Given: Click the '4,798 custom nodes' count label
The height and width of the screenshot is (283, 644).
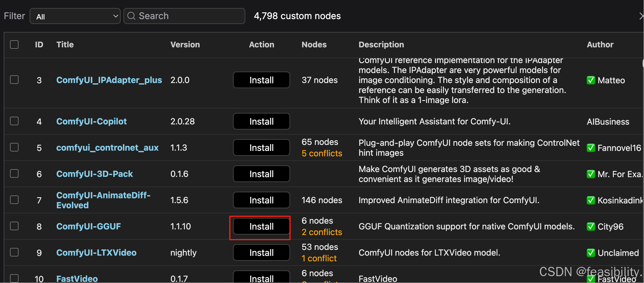Looking at the screenshot, I should (297, 16).
